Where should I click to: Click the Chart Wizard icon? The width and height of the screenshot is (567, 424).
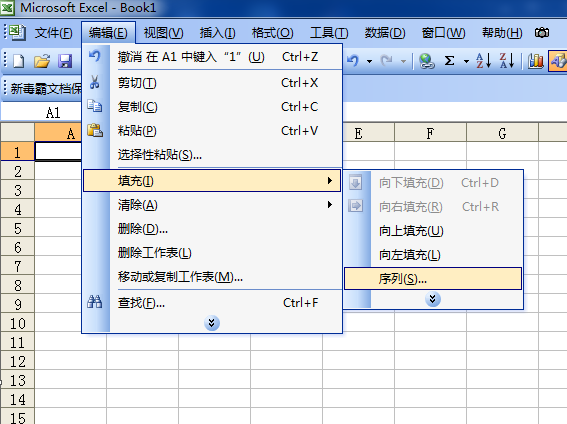click(x=536, y=61)
